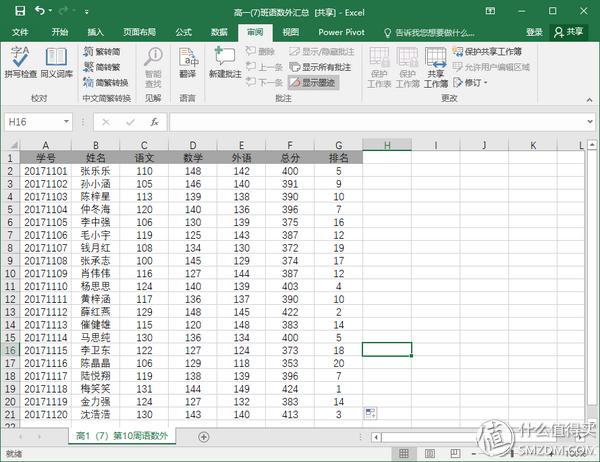The image size is (600, 462).
Task: Click the formula bar input area
Action: [x=377, y=122]
